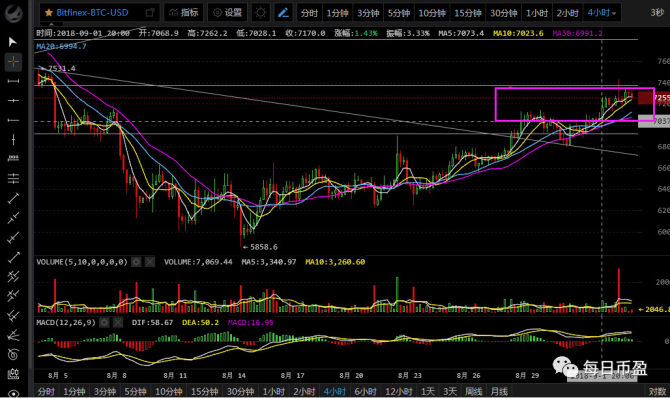Open the 设置 settings button
The height and width of the screenshot is (398, 670).
click(x=228, y=12)
